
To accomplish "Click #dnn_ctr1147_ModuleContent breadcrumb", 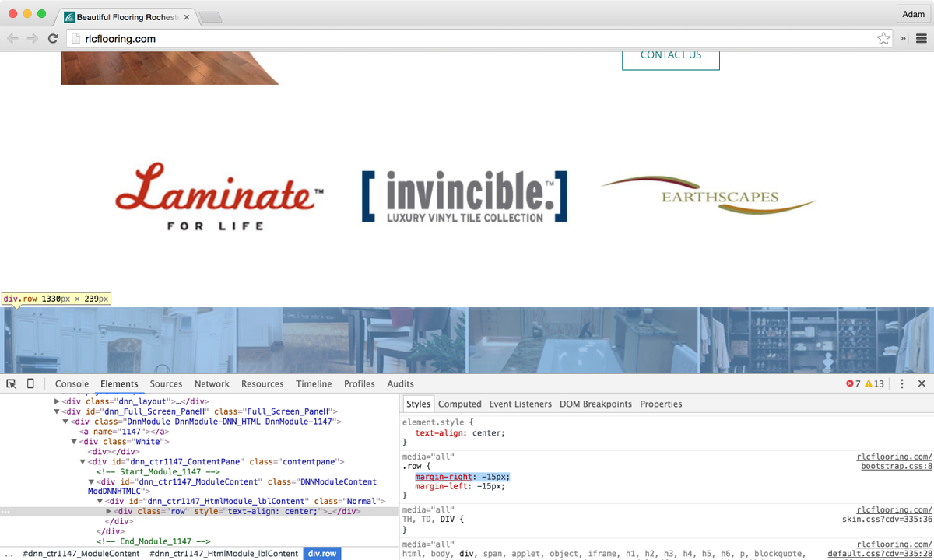I will (x=81, y=554).
